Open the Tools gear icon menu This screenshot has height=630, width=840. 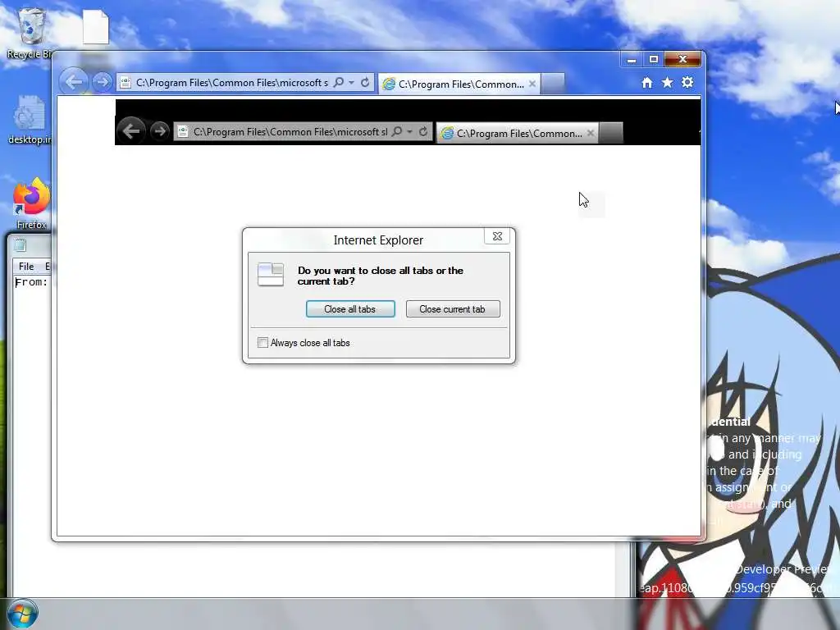[x=687, y=83]
